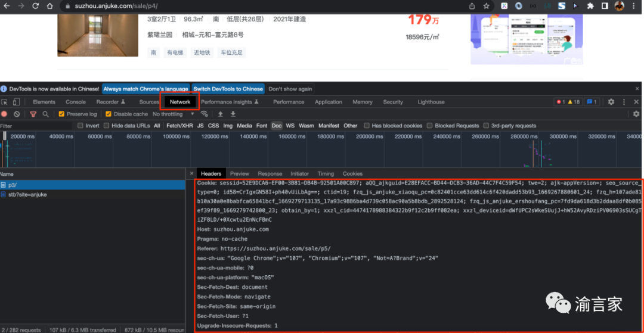Check Hide data URLs checkbox

pos(106,126)
